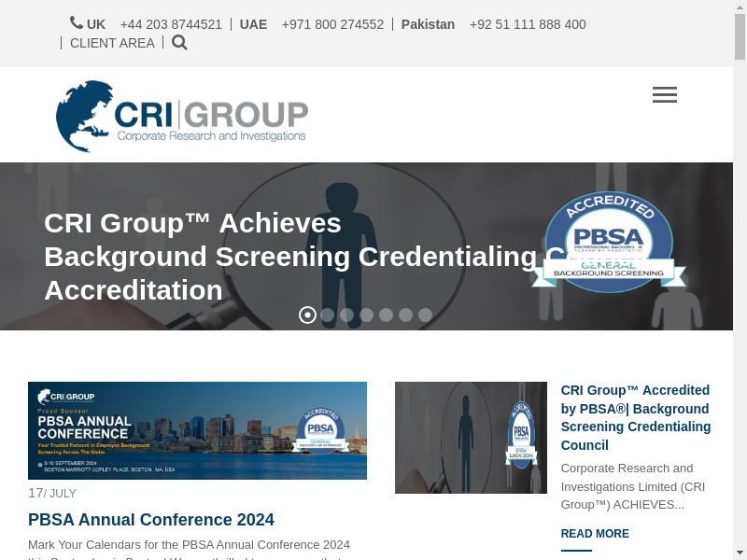Click the UAE phone number link

(x=332, y=24)
